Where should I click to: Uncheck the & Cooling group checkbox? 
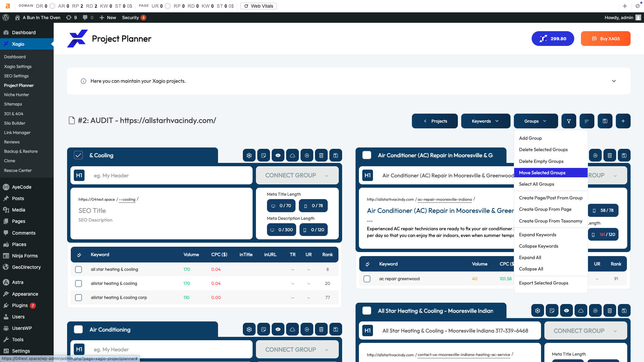pos(78,155)
